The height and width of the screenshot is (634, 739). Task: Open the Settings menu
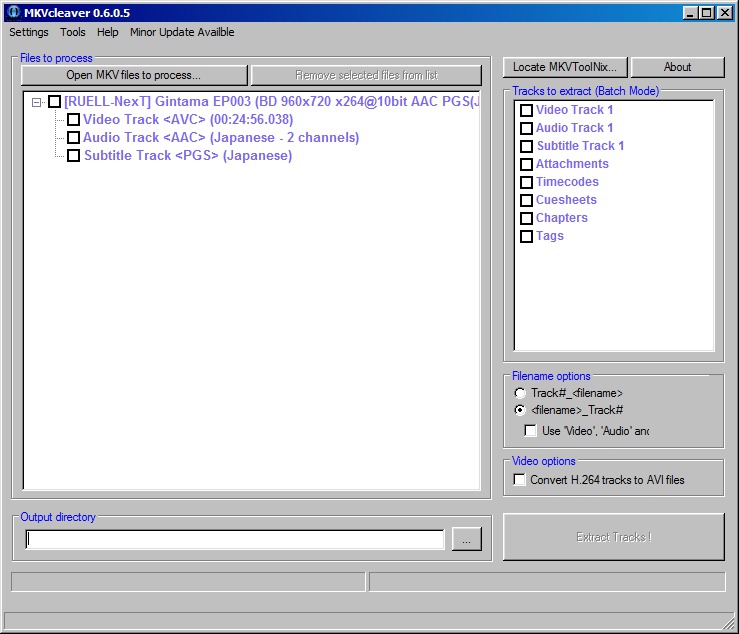point(29,32)
